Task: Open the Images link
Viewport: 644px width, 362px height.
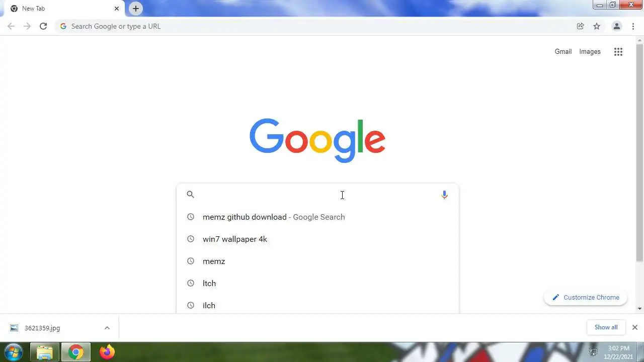Action: [590, 51]
